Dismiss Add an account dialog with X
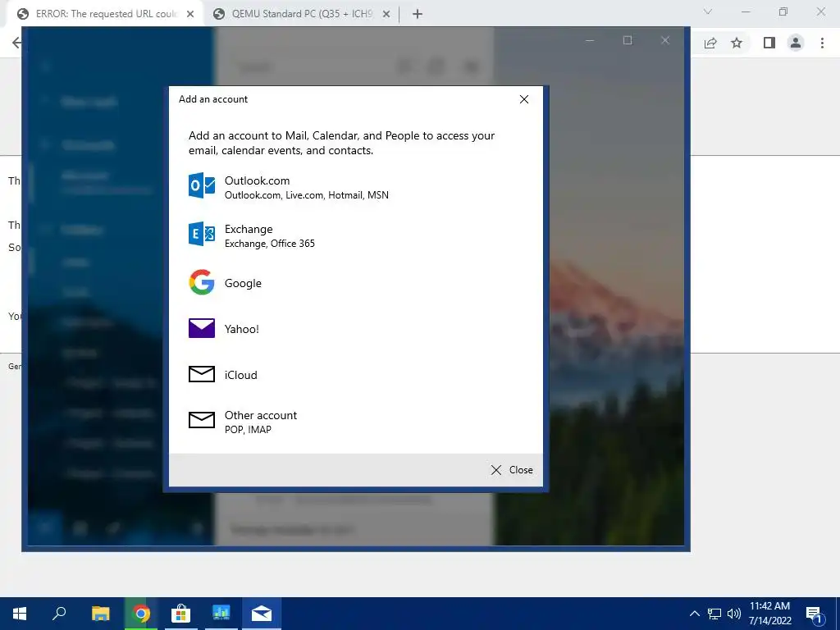 point(524,99)
